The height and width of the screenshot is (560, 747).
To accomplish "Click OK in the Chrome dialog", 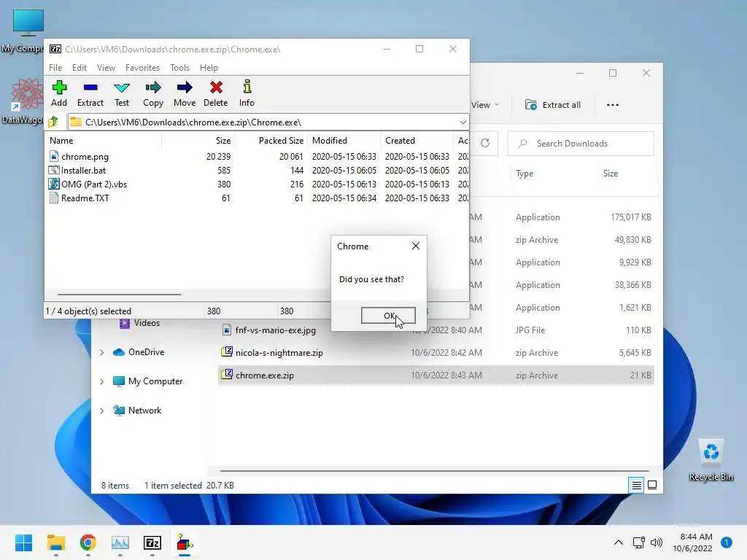I will pyautogui.click(x=388, y=315).
